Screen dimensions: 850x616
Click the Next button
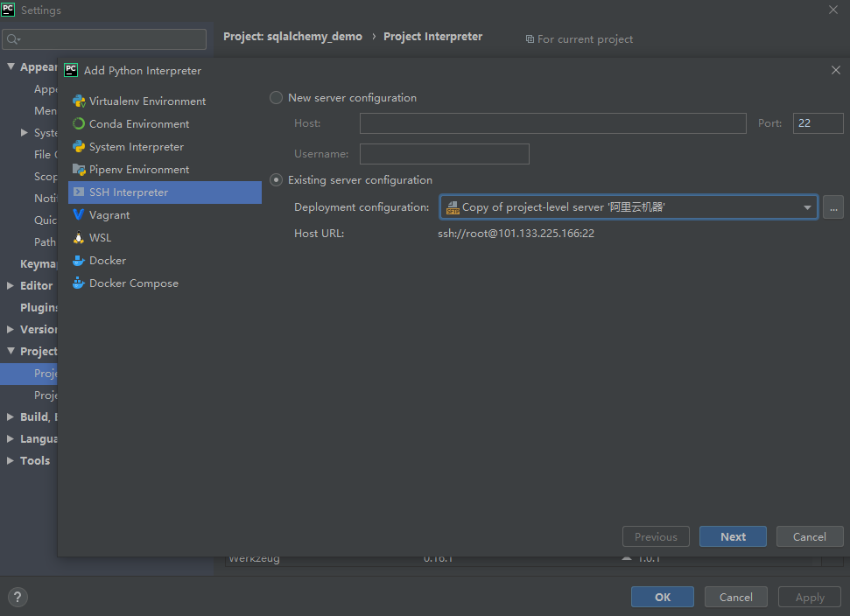[733, 536]
